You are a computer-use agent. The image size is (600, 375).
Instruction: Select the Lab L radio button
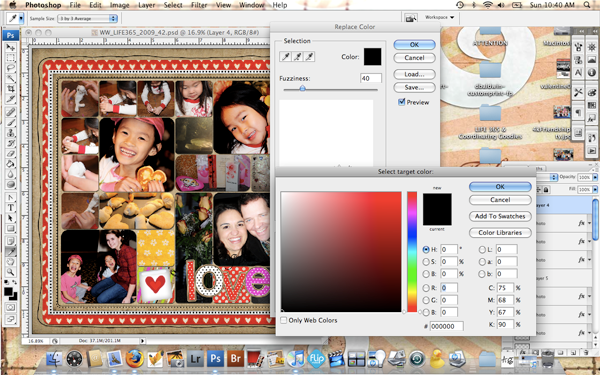pyautogui.click(x=482, y=249)
